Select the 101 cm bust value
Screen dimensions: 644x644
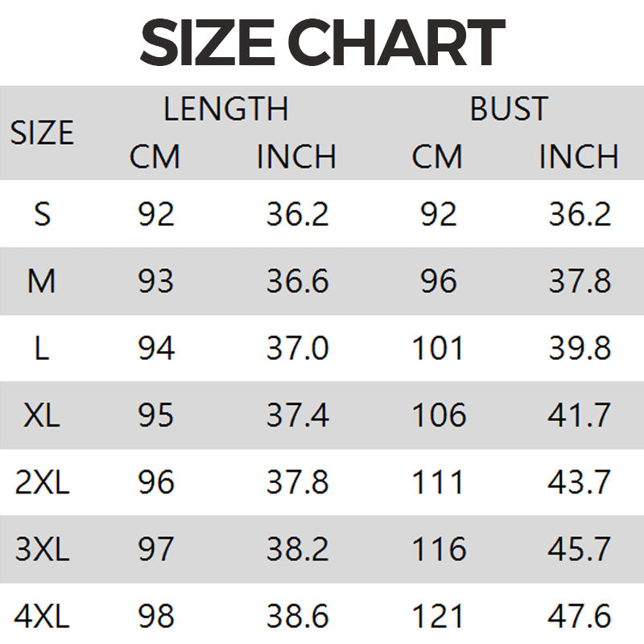(x=438, y=349)
